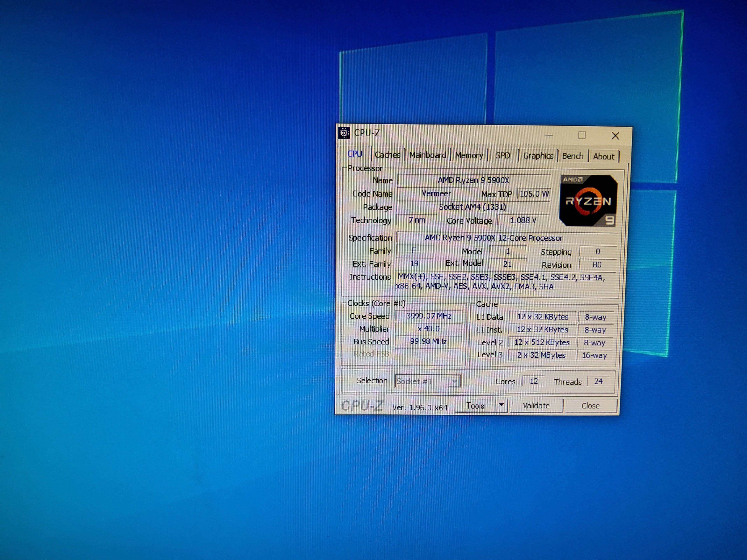Maximize the CPU-Z window

(x=581, y=135)
